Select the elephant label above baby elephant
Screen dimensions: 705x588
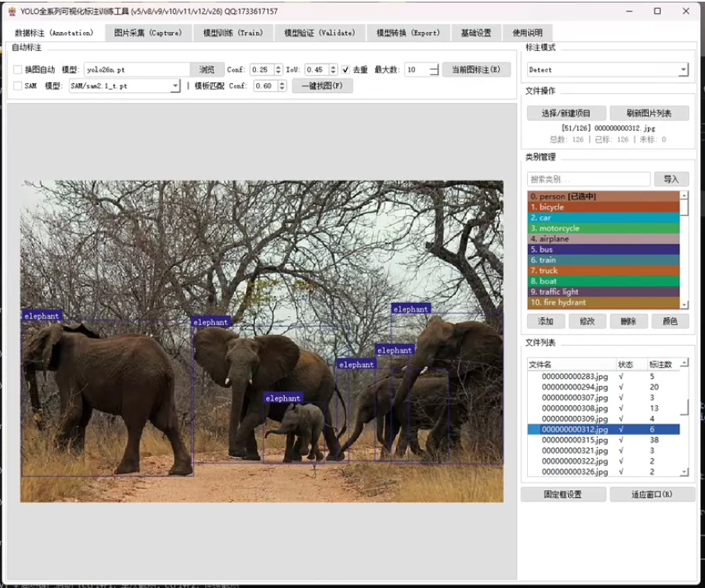pos(282,398)
